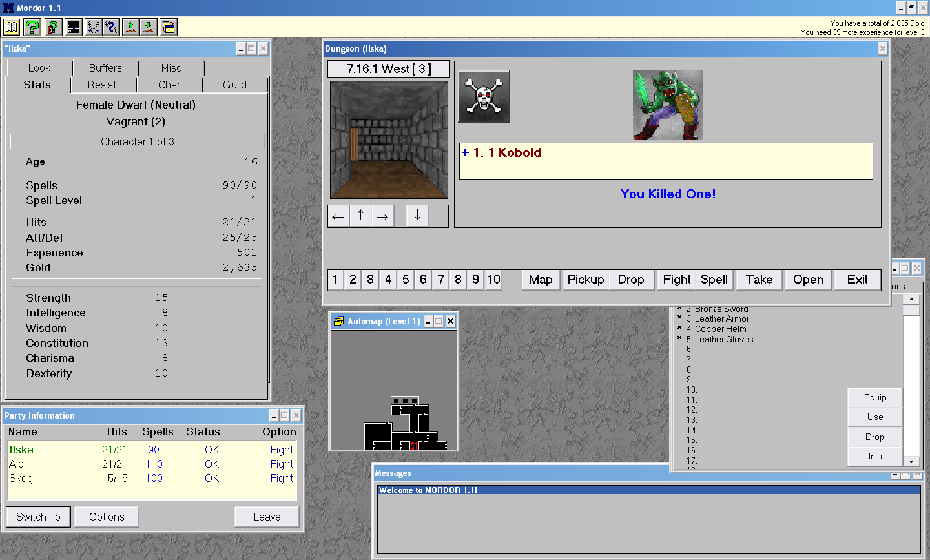Click the Fight button in Dungeon window
Image resolution: width=930 pixels, height=560 pixels.
click(x=677, y=280)
